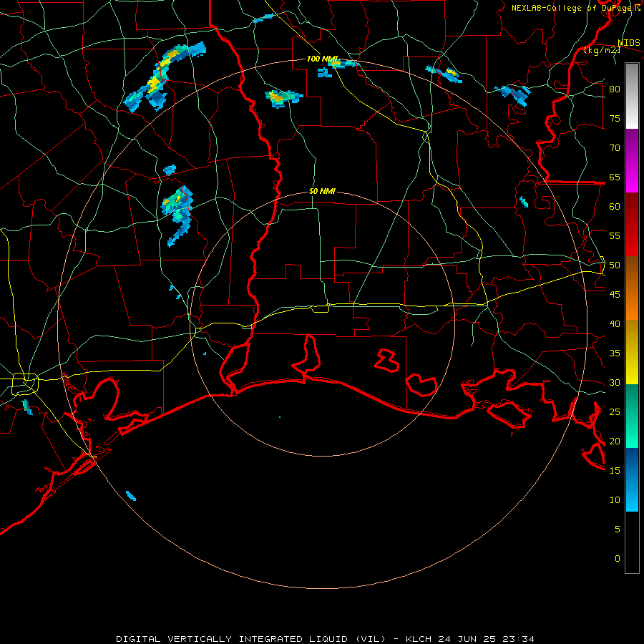644x644 pixels.
Task: Click the 65 value on the scale
Action: tap(615, 177)
